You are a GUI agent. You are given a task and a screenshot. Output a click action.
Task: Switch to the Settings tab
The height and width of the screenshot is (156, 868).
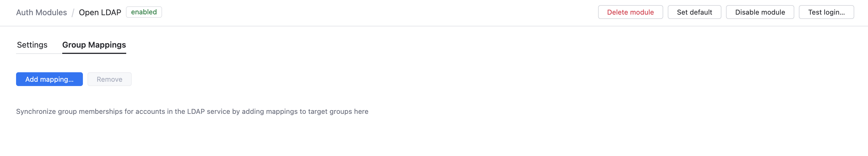(32, 45)
